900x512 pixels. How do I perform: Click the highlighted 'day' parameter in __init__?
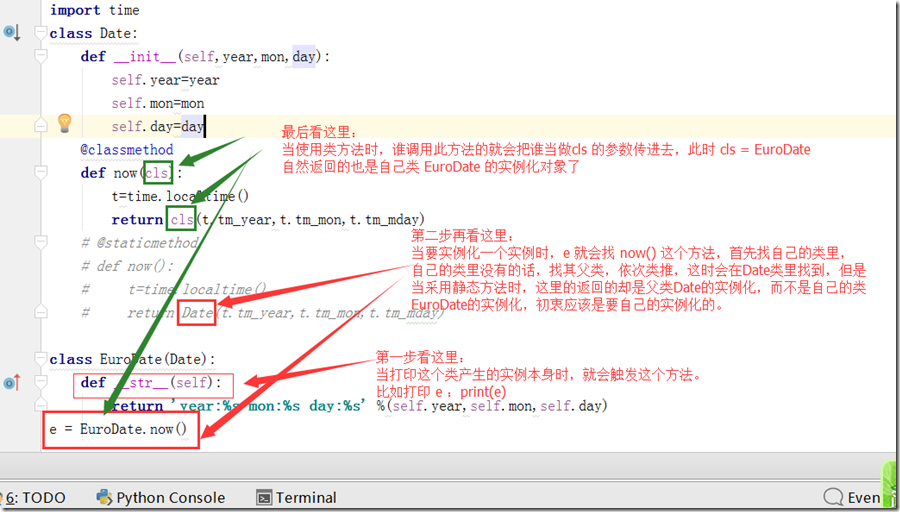coord(304,57)
